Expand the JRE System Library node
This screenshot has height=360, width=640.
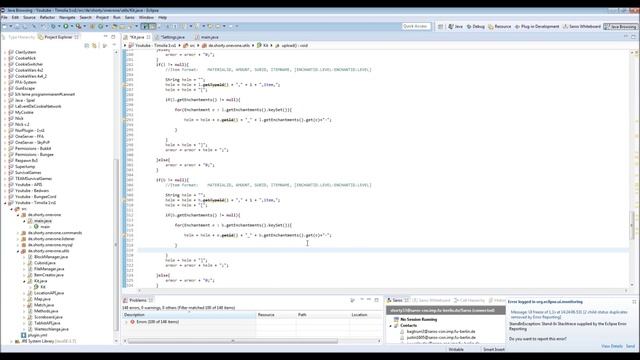click(x=12, y=341)
